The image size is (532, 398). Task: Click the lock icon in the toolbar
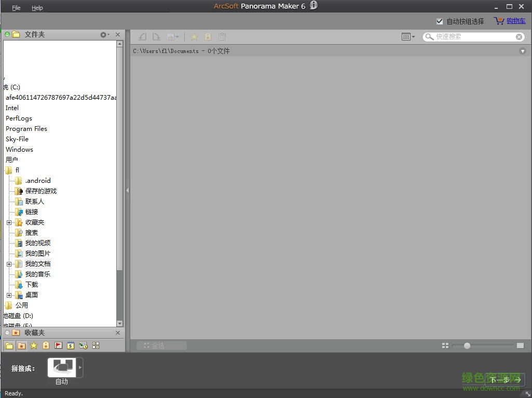pyautogui.click(x=208, y=36)
